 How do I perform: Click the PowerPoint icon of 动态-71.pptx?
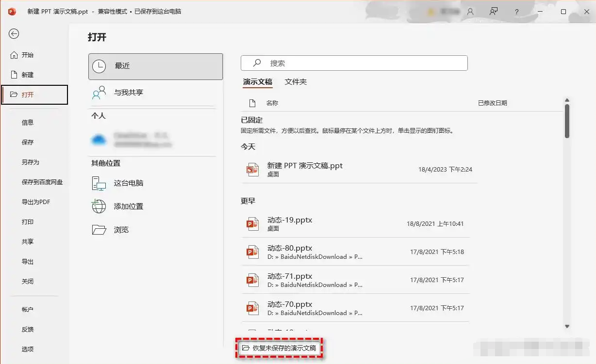tap(252, 280)
